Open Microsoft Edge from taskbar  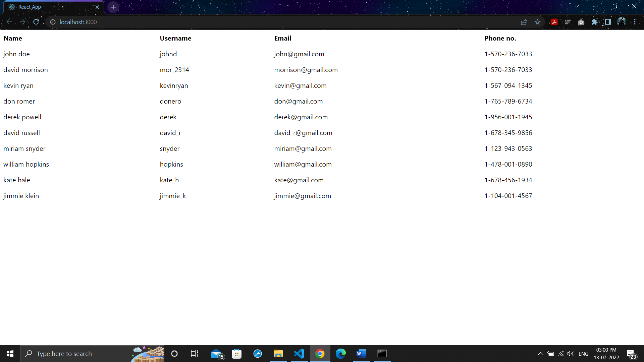(x=340, y=354)
